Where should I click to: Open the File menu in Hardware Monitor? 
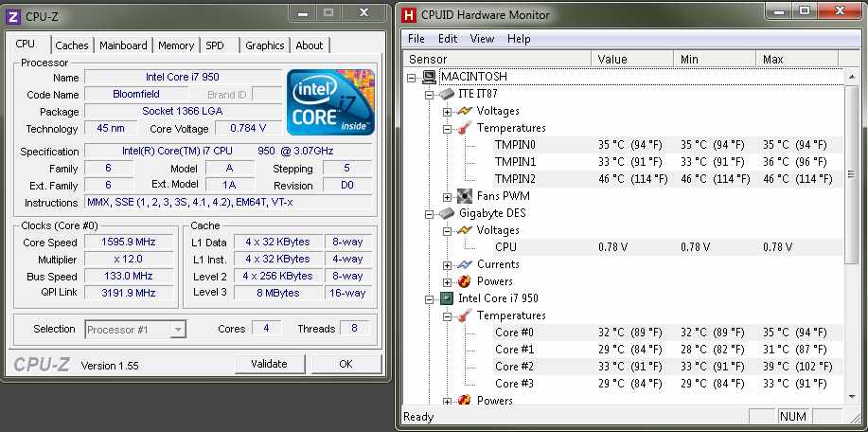[416, 39]
